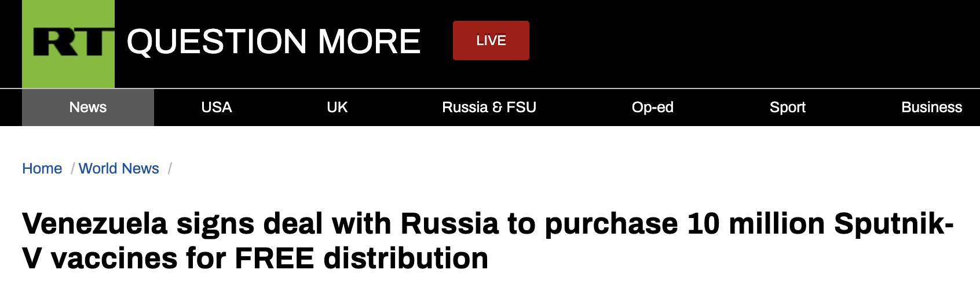The image size is (980, 288).
Task: Click the QUESTION MORE slogan text
Action: (273, 42)
